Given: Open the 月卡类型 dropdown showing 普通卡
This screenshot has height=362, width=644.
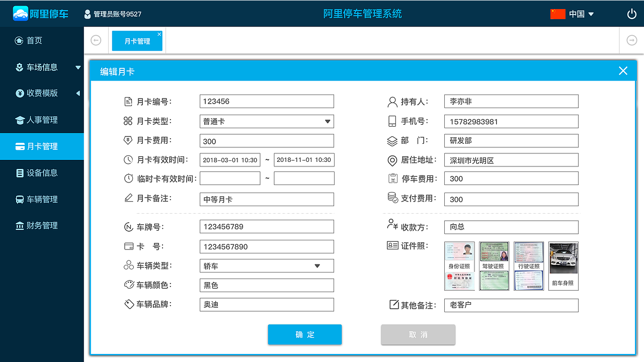Looking at the screenshot, I should click(267, 121).
